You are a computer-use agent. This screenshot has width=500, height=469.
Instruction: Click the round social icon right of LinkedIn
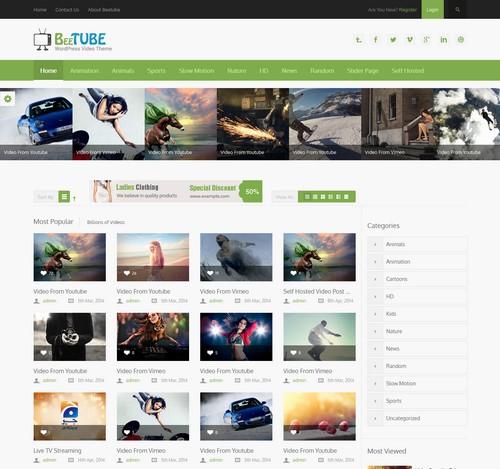pos(461,40)
